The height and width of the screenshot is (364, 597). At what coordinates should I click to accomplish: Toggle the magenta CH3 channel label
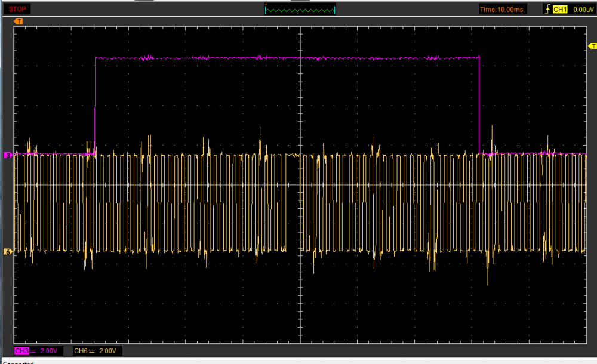tap(21, 350)
